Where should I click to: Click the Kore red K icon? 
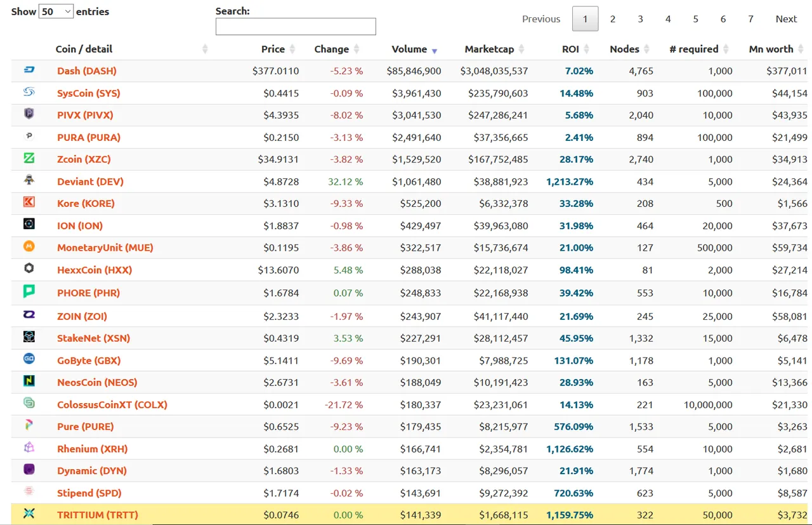pyautogui.click(x=29, y=202)
